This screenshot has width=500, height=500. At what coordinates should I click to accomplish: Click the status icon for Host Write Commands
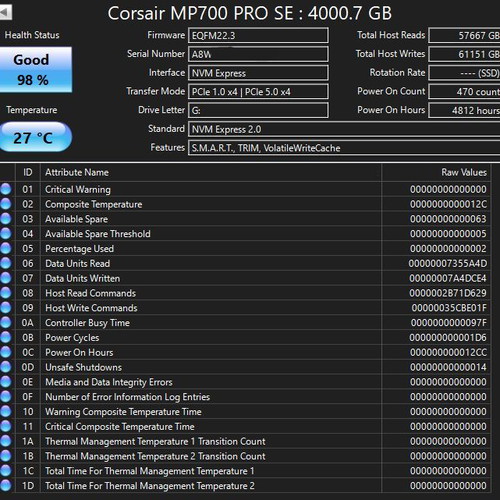pos(5,308)
